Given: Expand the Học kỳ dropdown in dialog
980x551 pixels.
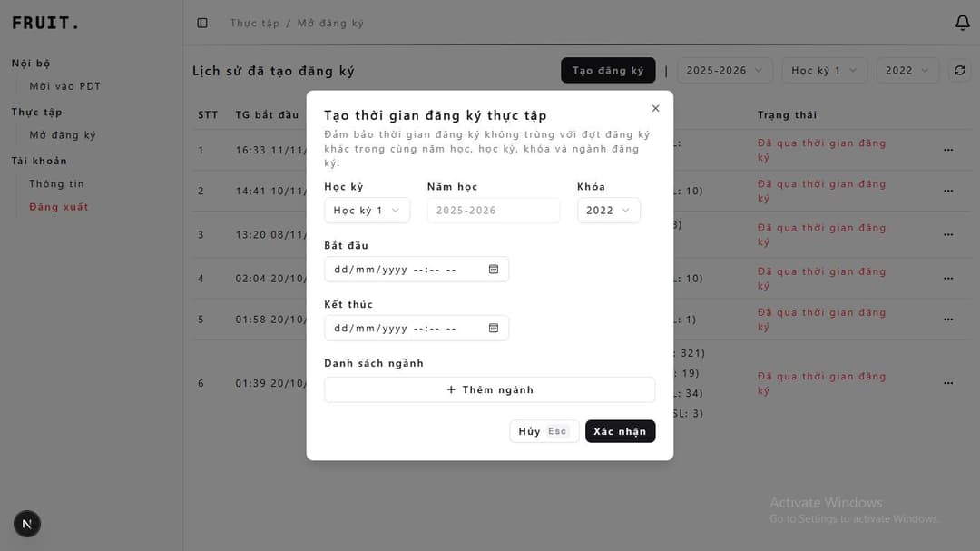Looking at the screenshot, I should pos(367,211).
